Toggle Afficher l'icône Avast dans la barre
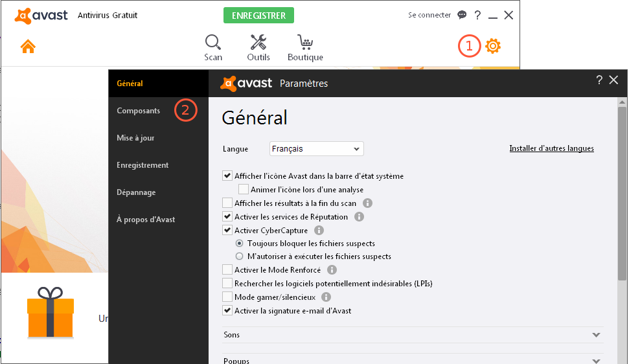The height and width of the screenshot is (364, 629). click(x=227, y=176)
